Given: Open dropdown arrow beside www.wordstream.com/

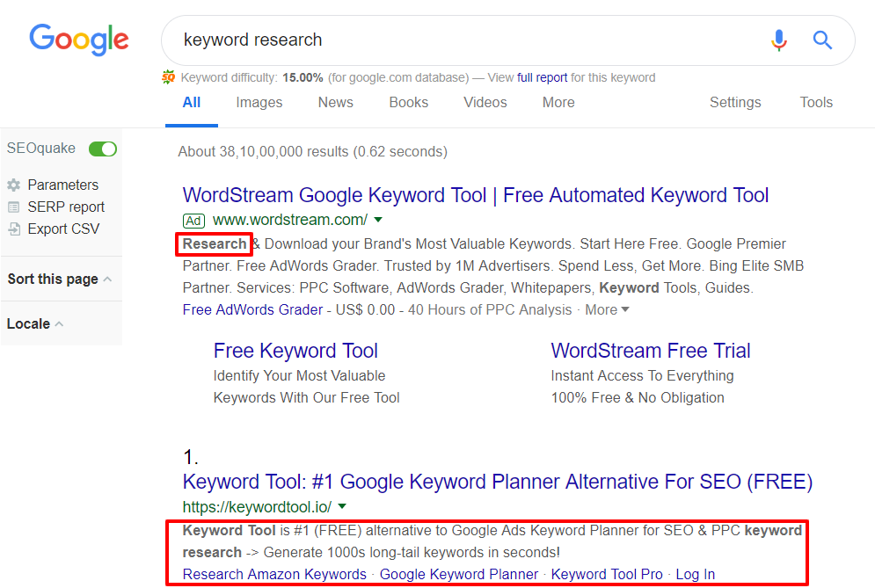Looking at the screenshot, I should [x=378, y=220].
